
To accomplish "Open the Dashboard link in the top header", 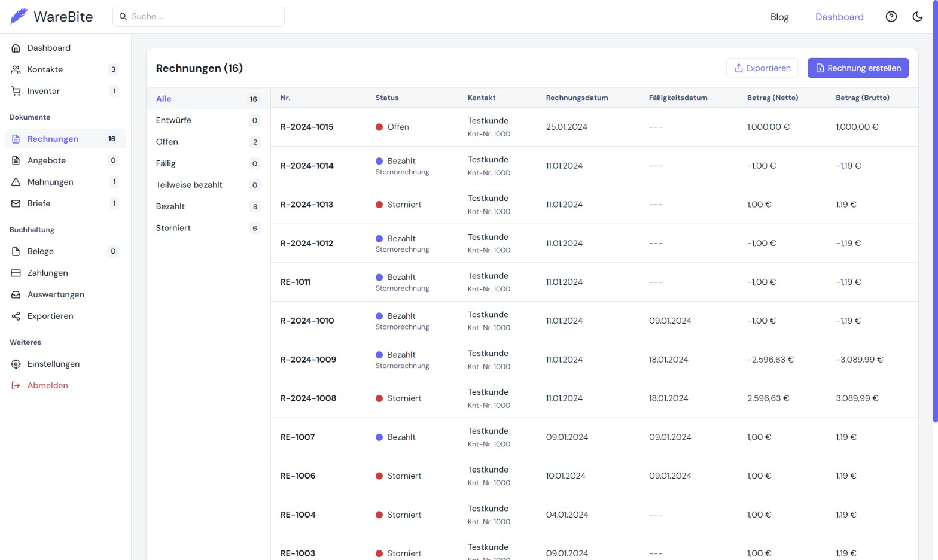I will click(x=839, y=17).
